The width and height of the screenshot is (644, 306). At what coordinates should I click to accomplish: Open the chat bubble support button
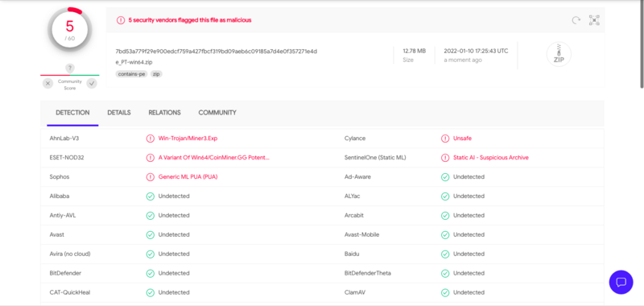[x=621, y=282]
